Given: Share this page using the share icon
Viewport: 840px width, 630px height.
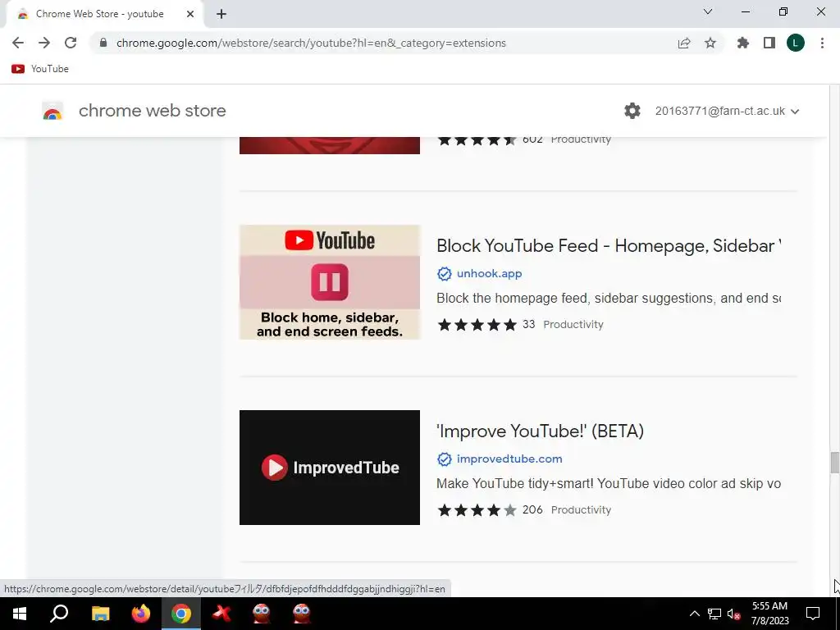Looking at the screenshot, I should click(x=684, y=43).
